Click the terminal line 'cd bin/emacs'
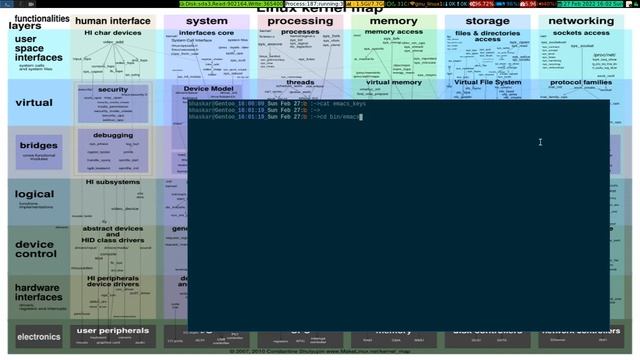Image resolution: width=640 pixels, height=360 pixels. pyautogui.click(x=276, y=117)
